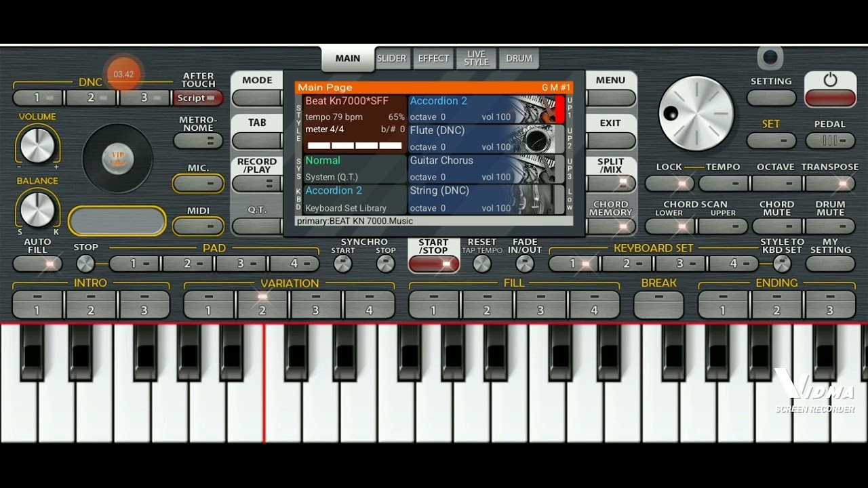
Task: Open the MENU button
Action: tap(611, 98)
